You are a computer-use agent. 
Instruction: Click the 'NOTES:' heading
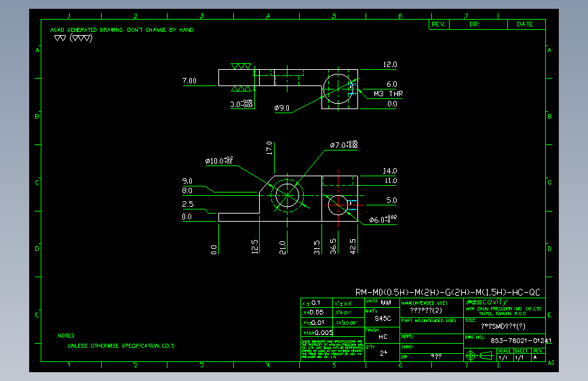[x=66, y=336]
